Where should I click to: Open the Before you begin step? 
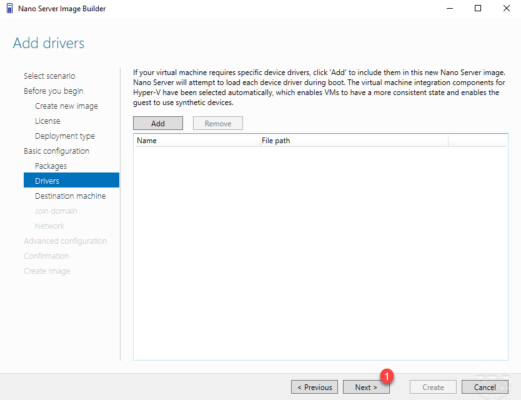coord(53,91)
